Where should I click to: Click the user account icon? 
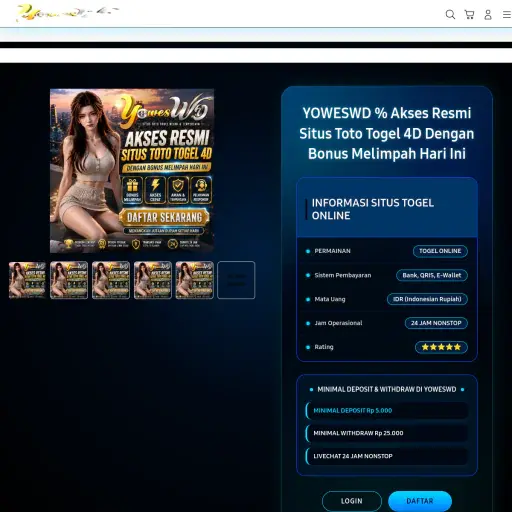pos(488,15)
